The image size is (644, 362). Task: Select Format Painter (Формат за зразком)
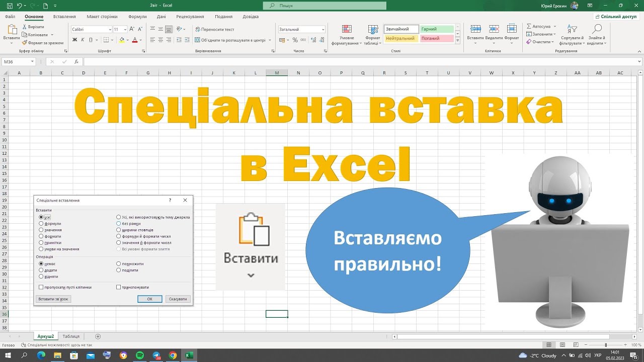pyautogui.click(x=43, y=43)
